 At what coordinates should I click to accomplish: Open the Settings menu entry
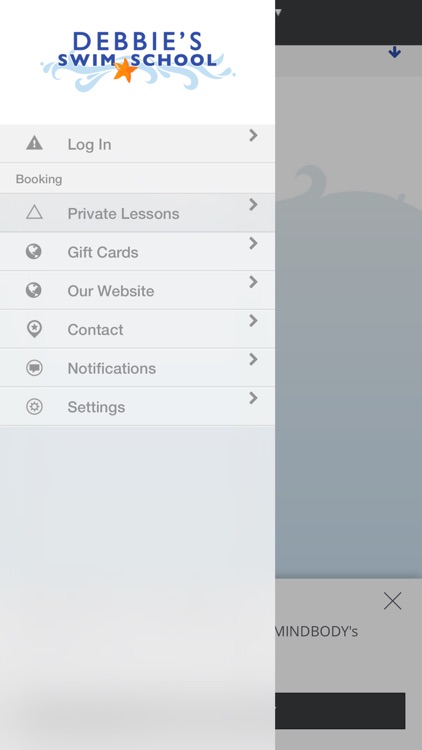(x=137, y=407)
